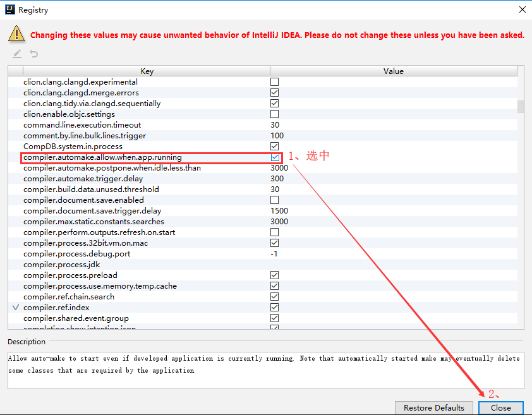Screen dimensions: 532x415
Task: Select compiler.process.jdk key
Action: (x=62, y=264)
